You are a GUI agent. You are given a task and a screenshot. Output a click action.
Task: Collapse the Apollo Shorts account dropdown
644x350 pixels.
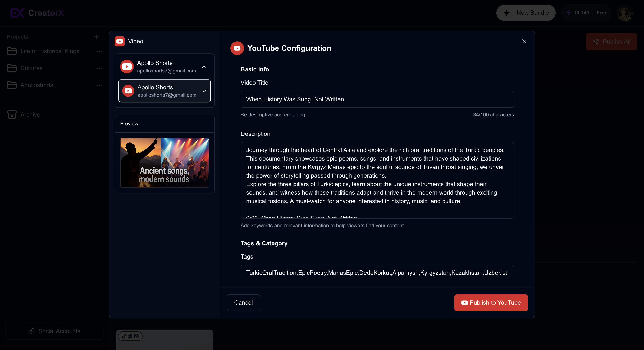(204, 67)
